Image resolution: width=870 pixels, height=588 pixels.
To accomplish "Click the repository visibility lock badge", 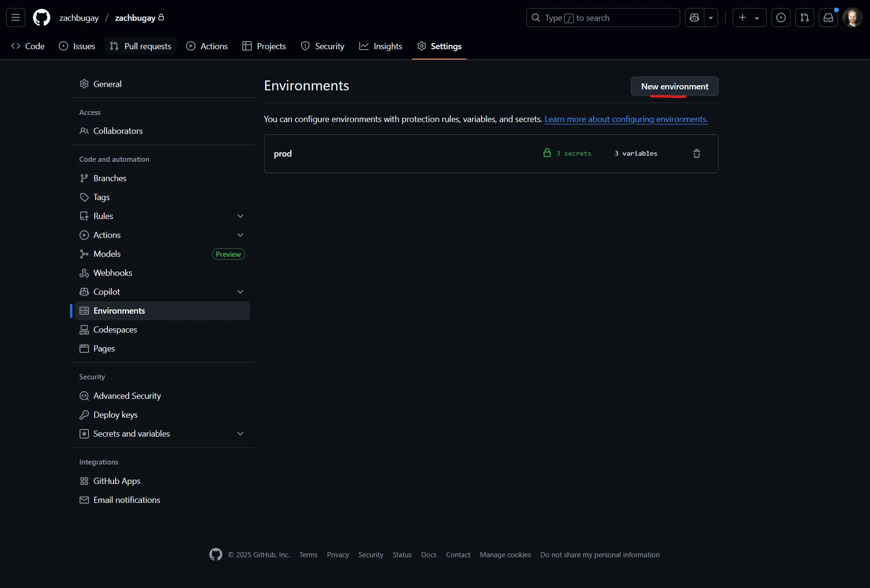I will [161, 17].
